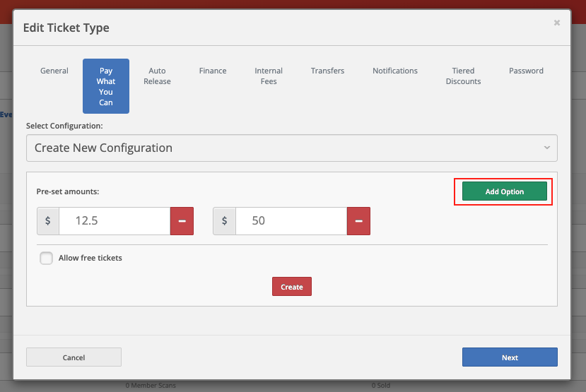Image resolution: width=586 pixels, height=392 pixels.
Task: Remove the 12.5 pre-set amount
Action: click(x=182, y=221)
